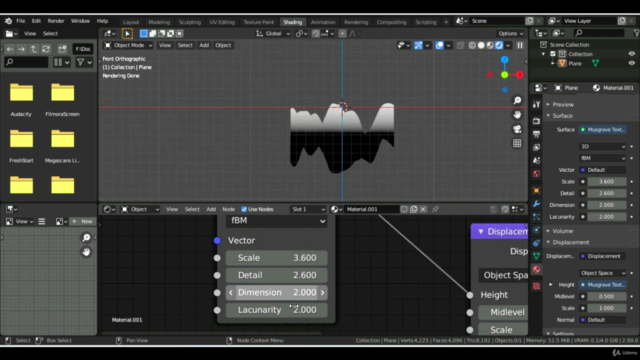
Task: Open the Options dropdown in viewport header
Action: point(510,34)
